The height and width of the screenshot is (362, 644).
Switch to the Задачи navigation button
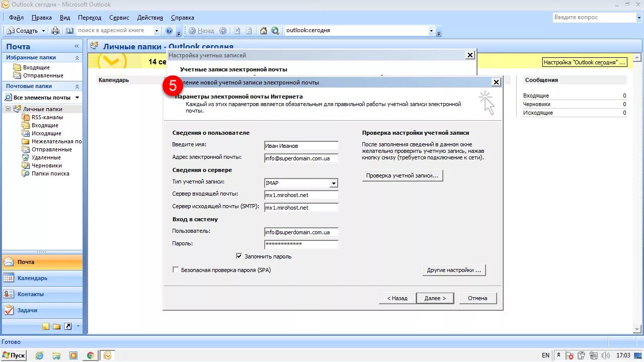[42, 310]
